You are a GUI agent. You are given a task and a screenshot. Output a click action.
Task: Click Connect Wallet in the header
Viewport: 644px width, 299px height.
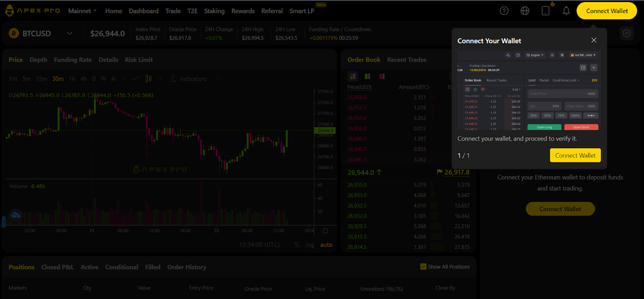pos(607,11)
